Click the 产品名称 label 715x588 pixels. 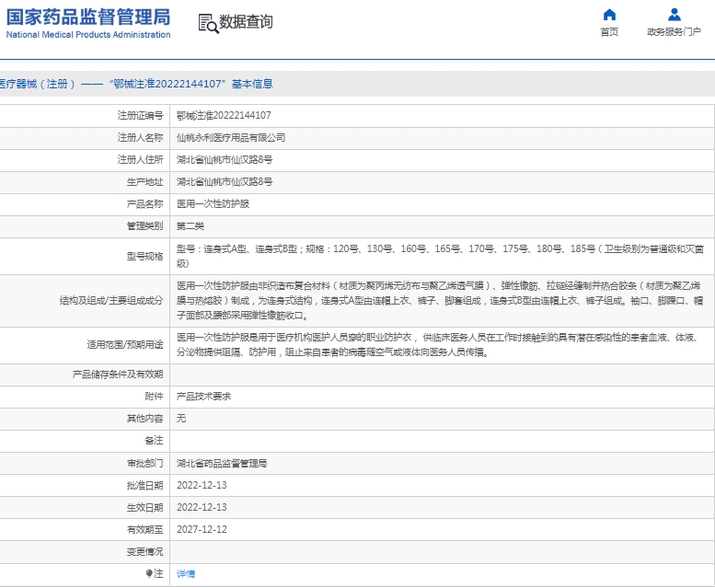[144, 204]
